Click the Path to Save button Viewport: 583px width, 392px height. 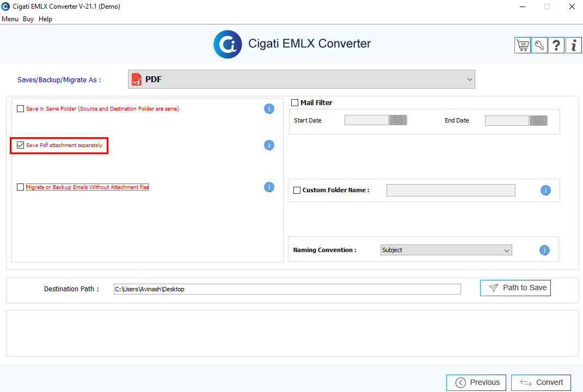(x=516, y=288)
